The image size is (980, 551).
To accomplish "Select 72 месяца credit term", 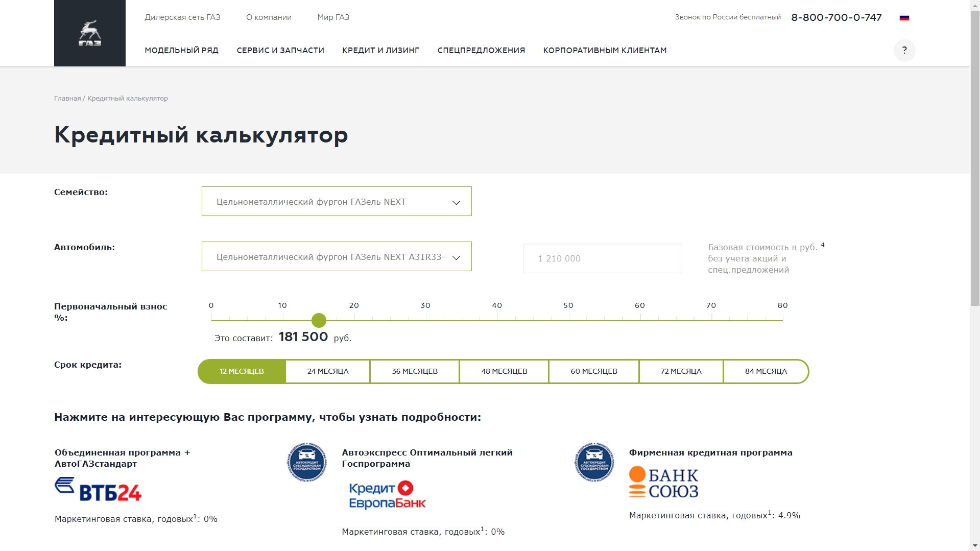I will [681, 371].
